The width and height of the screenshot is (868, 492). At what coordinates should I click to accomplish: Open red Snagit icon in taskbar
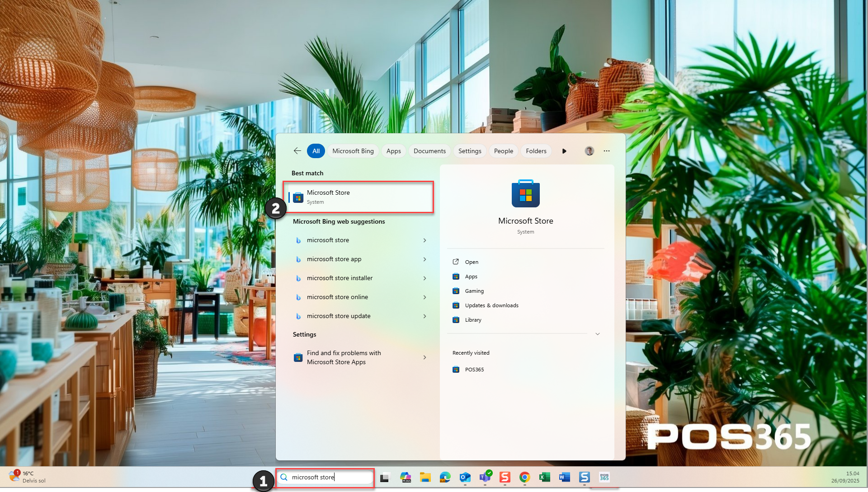click(x=505, y=478)
